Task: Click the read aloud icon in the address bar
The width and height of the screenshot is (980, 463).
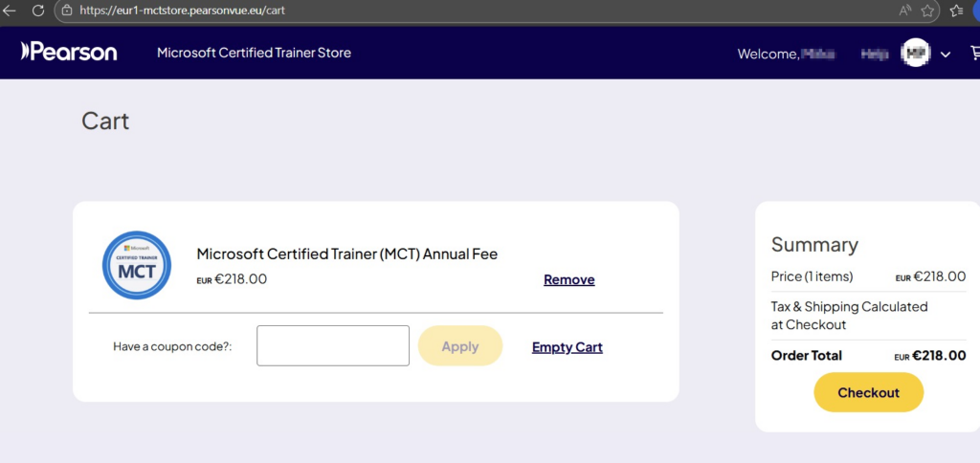Action: pos(904,11)
